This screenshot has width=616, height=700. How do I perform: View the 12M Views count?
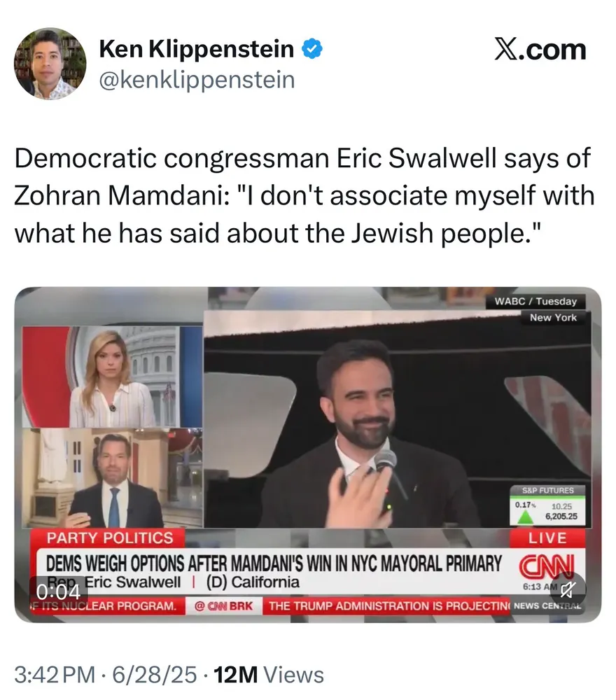coord(269,674)
